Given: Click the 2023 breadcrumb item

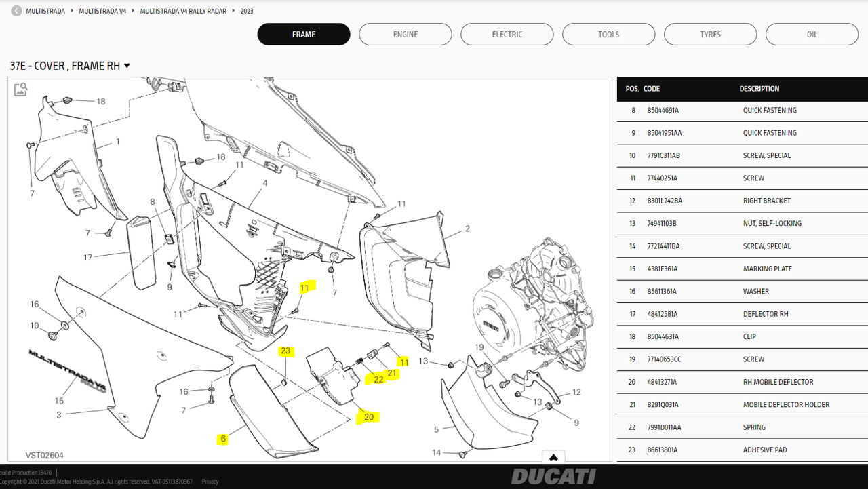Looking at the screenshot, I should pyautogui.click(x=246, y=11).
